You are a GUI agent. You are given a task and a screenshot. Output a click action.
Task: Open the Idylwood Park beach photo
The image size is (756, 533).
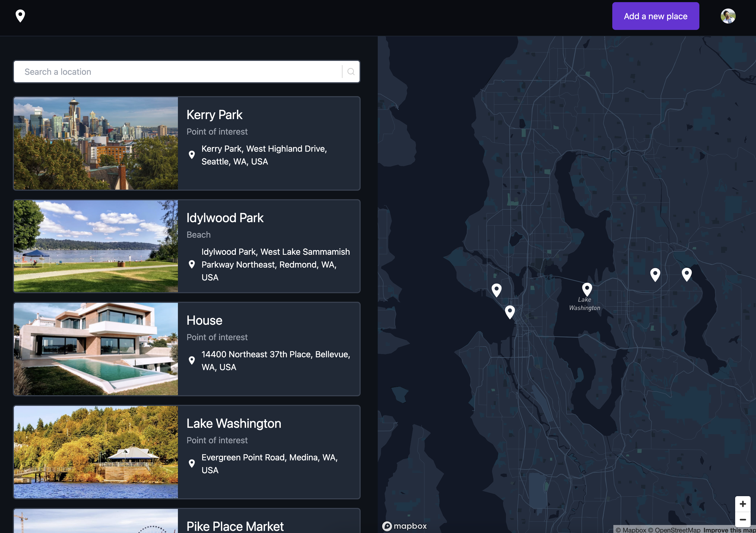click(96, 246)
